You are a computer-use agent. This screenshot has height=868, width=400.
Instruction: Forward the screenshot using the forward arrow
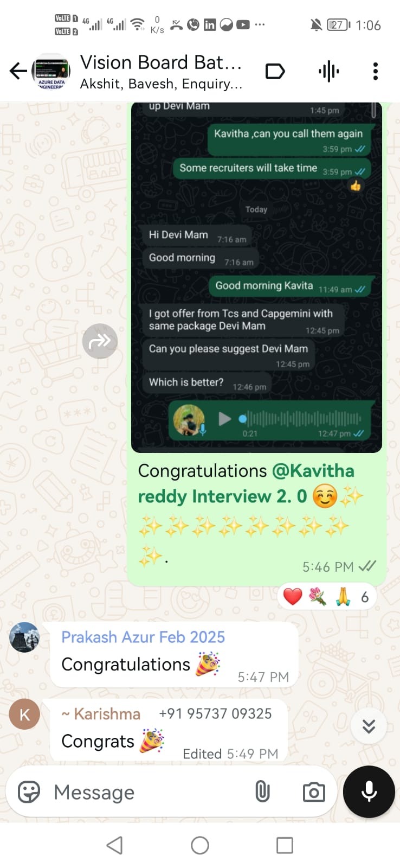pyautogui.click(x=100, y=341)
